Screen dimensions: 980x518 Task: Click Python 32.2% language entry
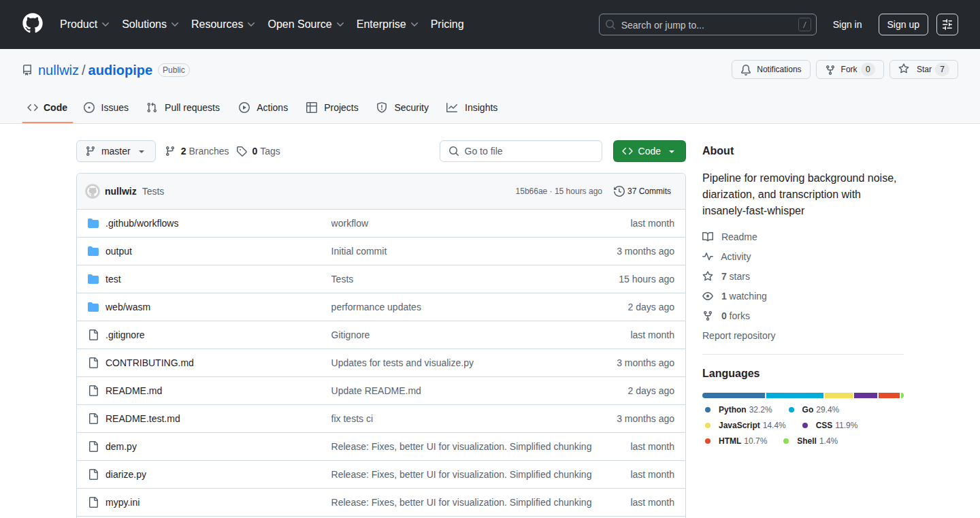click(739, 410)
